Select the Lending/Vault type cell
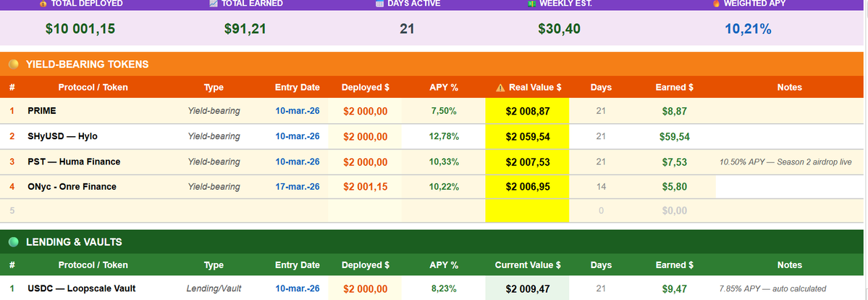Image resolution: width=868 pixels, height=300 pixels. [214, 288]
